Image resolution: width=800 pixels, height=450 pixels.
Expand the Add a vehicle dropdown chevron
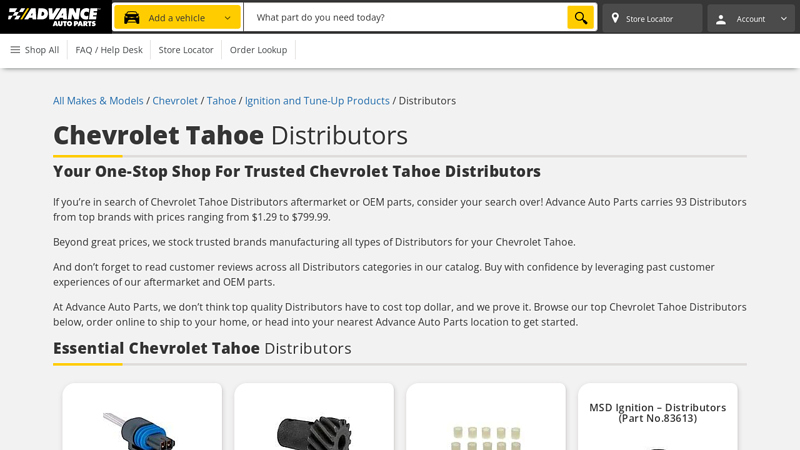(228, 18)
